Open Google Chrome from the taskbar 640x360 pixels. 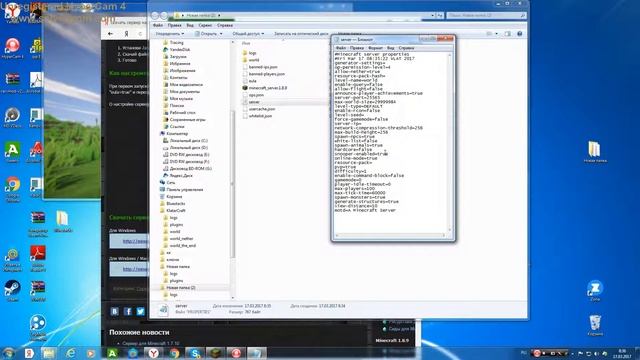coord(174,353)
